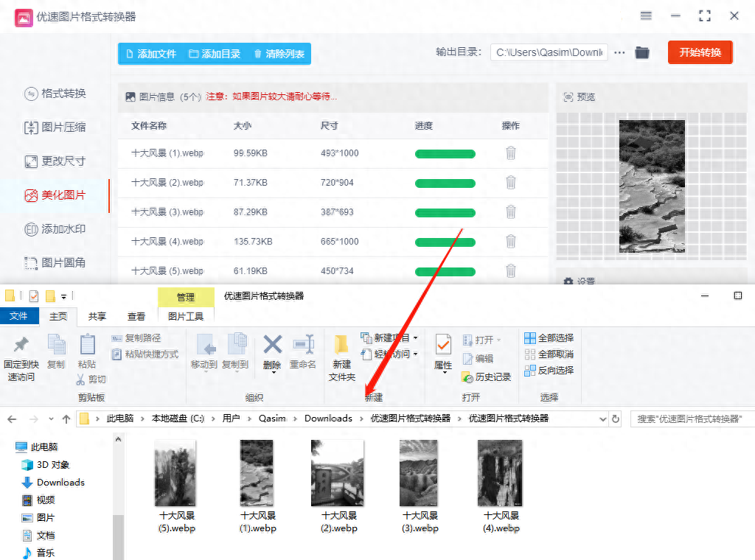Open the 删除 delete dropdown arrow
Viewport: 755px width, 560px height.
(273, 373)
